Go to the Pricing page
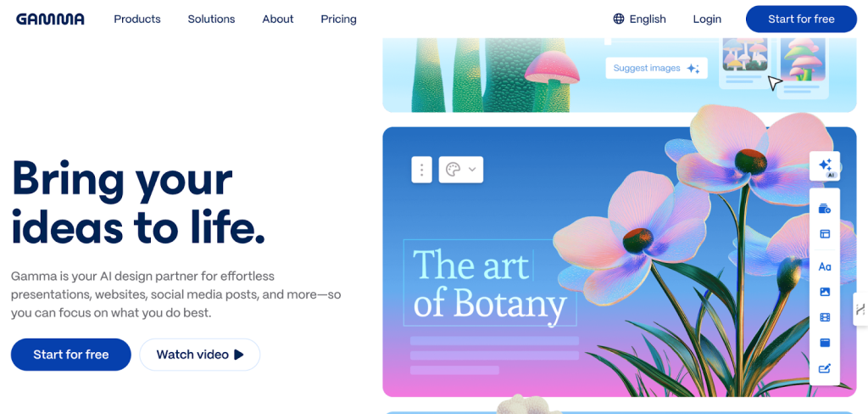Viewport: 868px width, 414px height. tap(338, 19)
